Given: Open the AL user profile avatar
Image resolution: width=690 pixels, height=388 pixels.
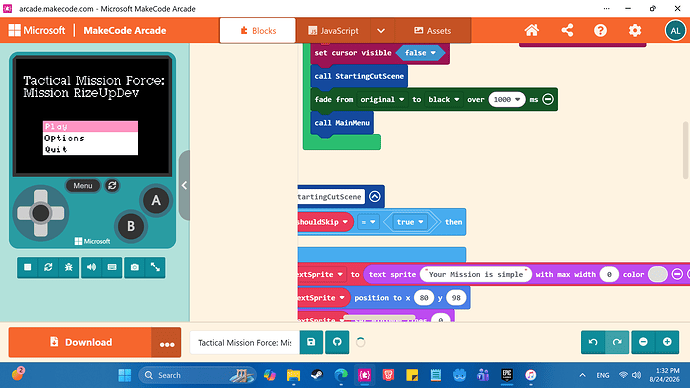Looking at the screenshot, I should pos(675,30).
